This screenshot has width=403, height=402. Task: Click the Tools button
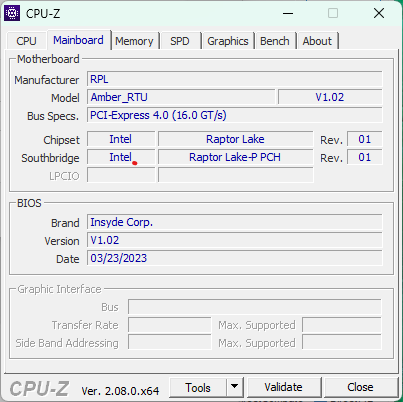point(198,387)
